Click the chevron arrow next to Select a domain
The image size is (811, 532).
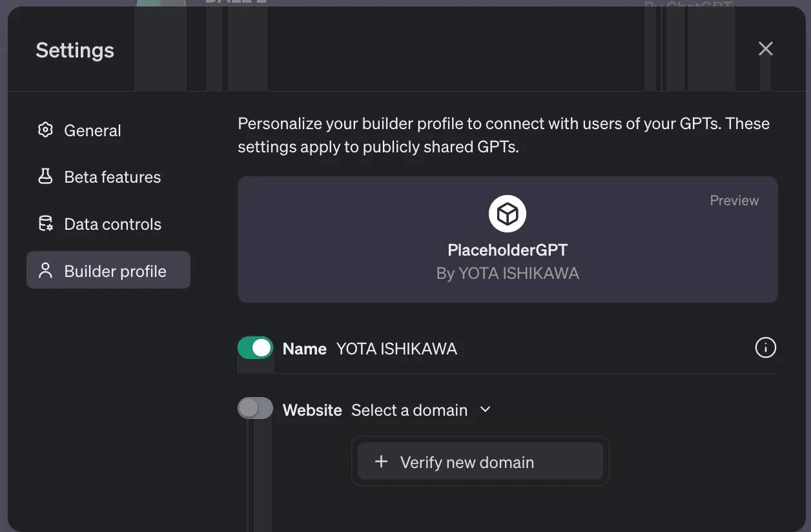486,409
